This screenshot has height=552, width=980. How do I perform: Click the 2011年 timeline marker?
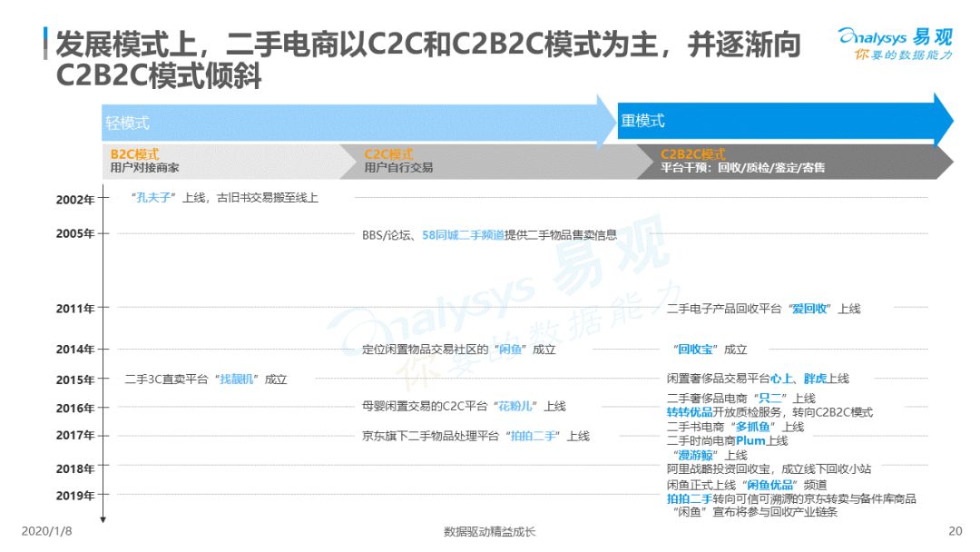point(75,309)
